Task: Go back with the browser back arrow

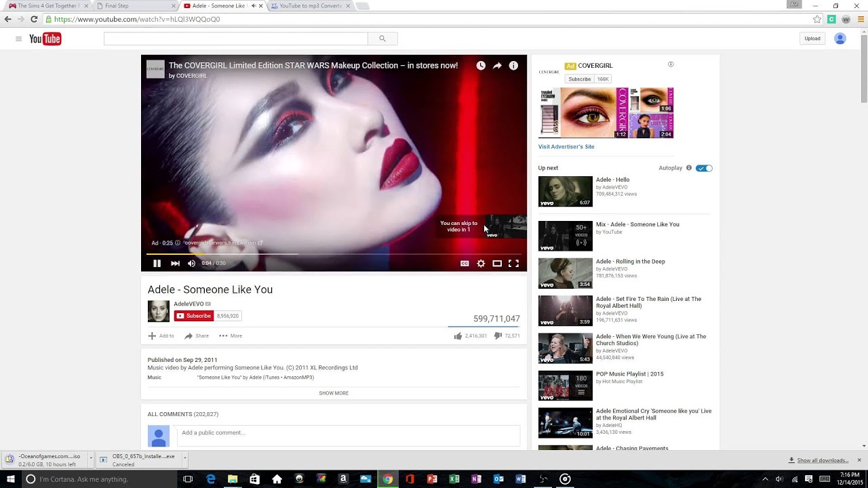Action: 8,20
